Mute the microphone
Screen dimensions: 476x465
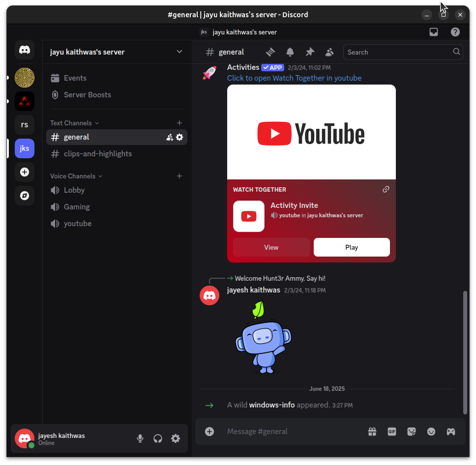[140, 438]
